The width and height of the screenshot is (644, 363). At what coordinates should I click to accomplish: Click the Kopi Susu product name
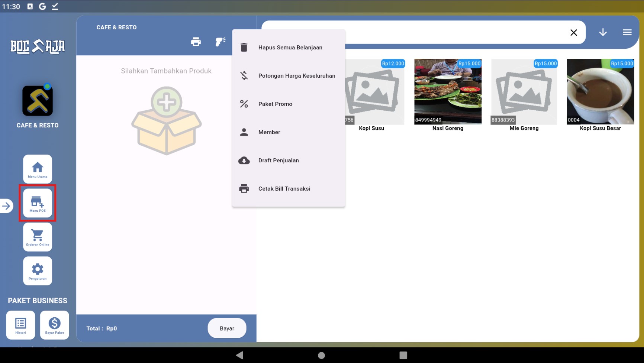[371, 128]
